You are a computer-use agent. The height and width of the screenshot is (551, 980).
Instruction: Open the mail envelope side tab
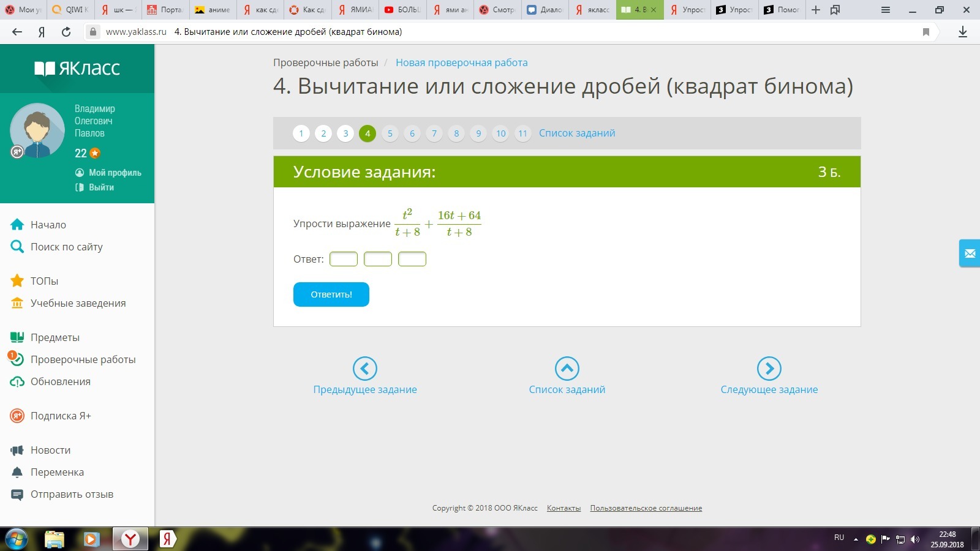pyautogui.click(x=970, y=253)
